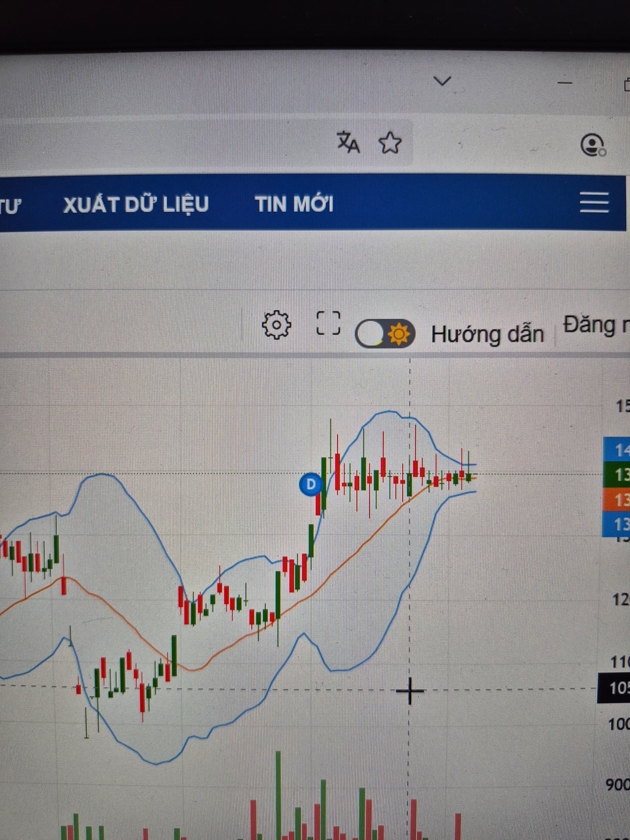
Task: Open the TIN MỚI menu
Action: (x=294, y=204)
